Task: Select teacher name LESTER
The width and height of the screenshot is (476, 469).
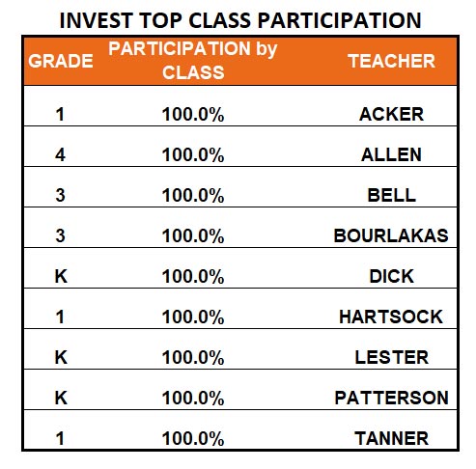Action: point(391,357)
